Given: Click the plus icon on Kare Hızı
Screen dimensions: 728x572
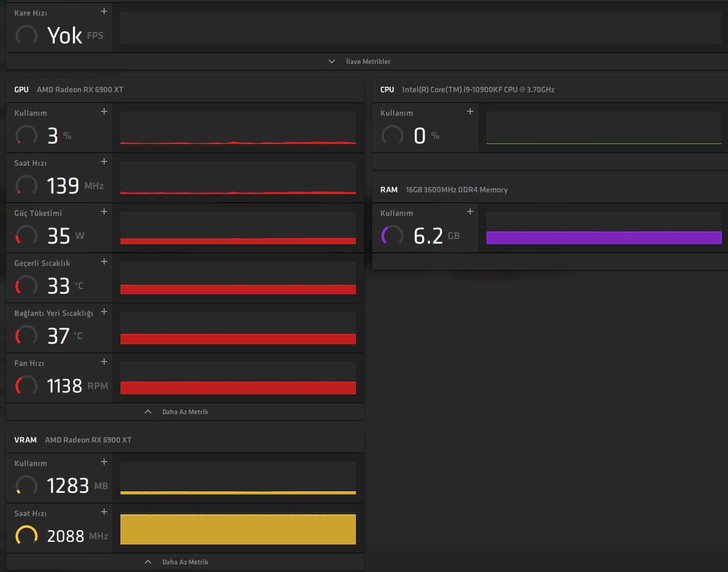Looking at the screenshot, I should (104, 11).
